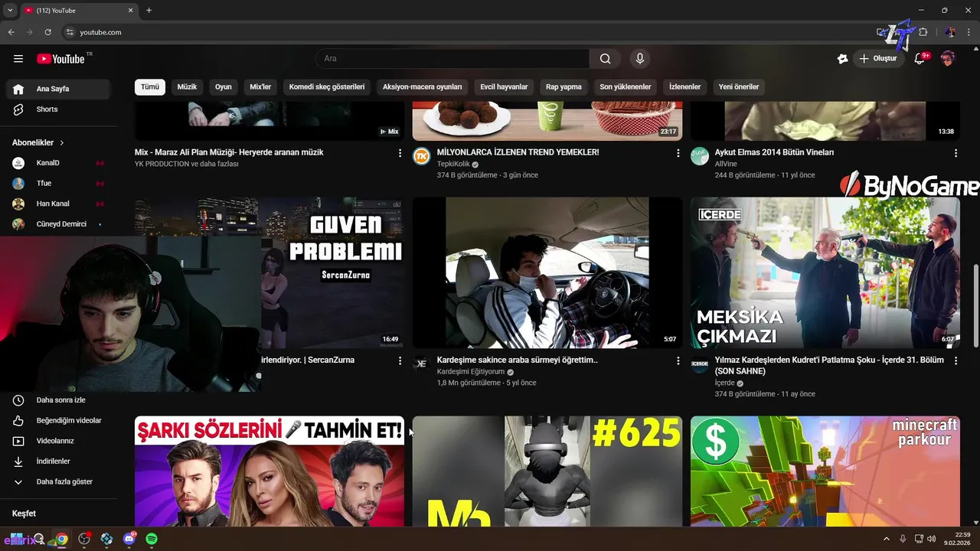
Task: Open the minecraft parkour thumbnail
Action: (x=825, y=471)
